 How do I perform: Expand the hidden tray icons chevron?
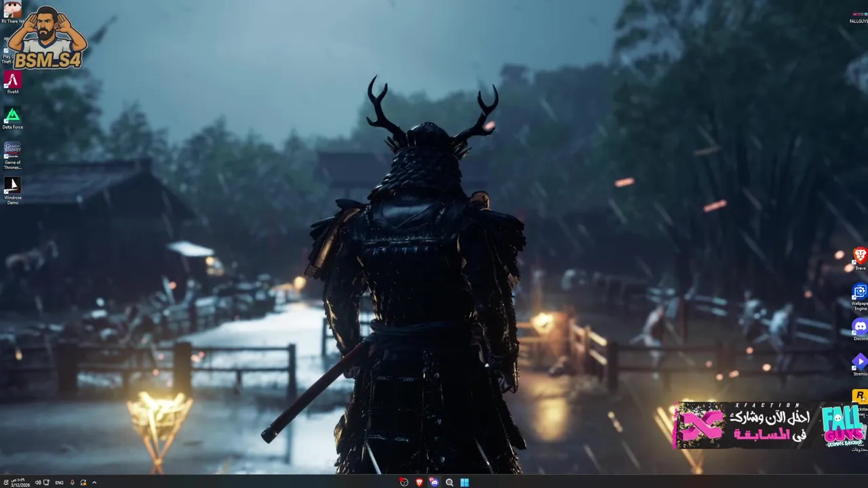pos(94,483)
